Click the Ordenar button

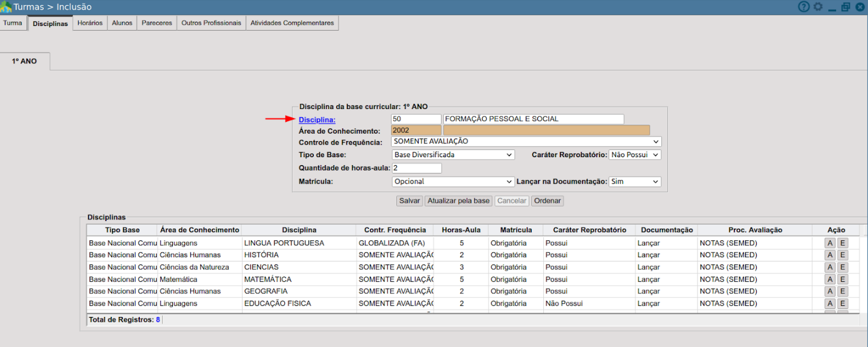[x=548, y=201]
